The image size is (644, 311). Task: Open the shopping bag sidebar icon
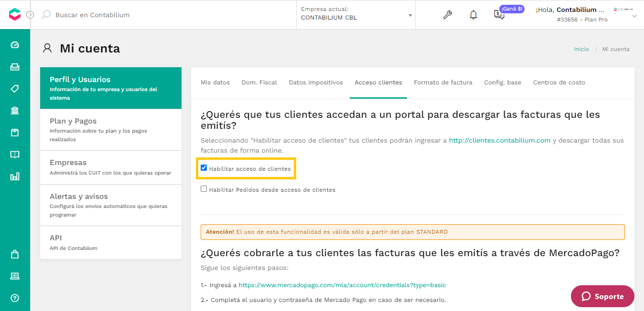15,254
